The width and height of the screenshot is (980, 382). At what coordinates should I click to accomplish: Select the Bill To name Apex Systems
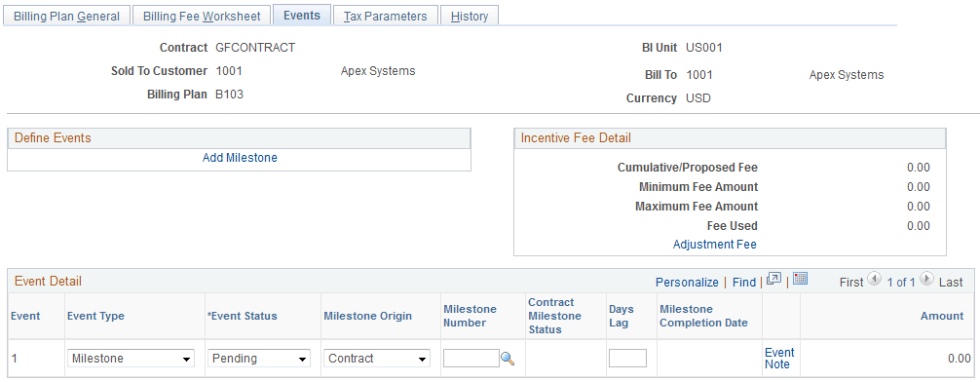[x=847, y=74]
